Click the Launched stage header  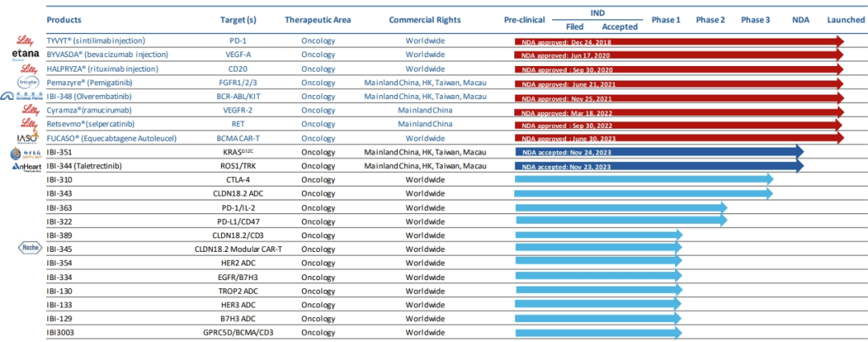click(x=845, y=20)
